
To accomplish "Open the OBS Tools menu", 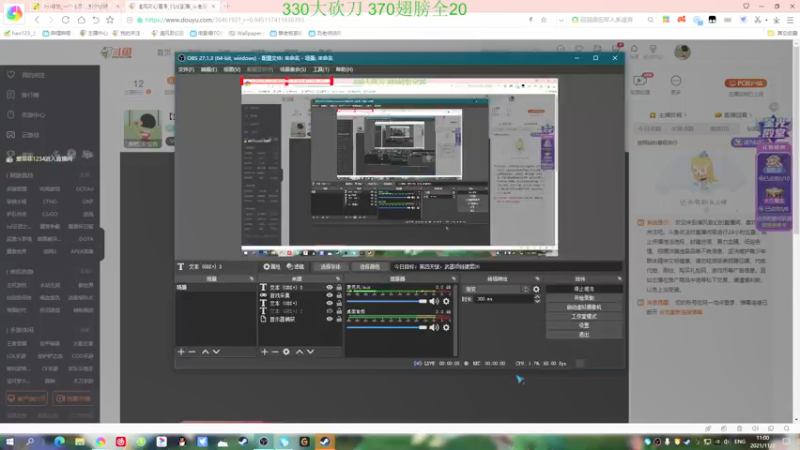I will tap(320, 69).
